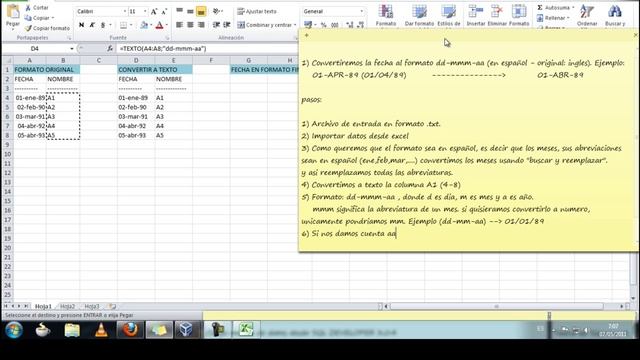Click the Name Box showing D4
This screenshot has width=640, height=360.
tap(36, 49)
